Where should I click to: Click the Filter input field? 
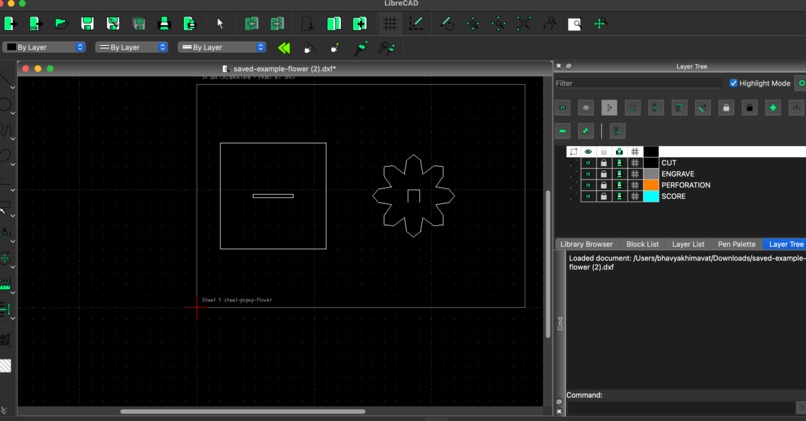[638, 83]
